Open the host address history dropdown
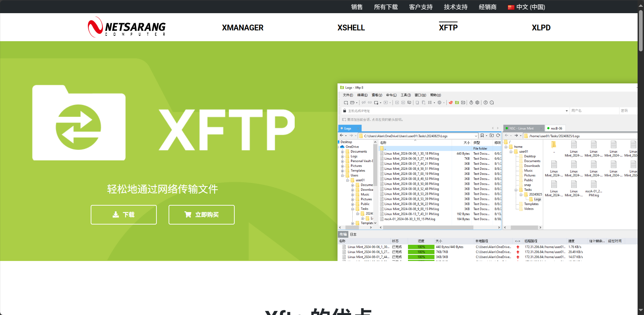The image size is (644, 315). click(566, 111)
